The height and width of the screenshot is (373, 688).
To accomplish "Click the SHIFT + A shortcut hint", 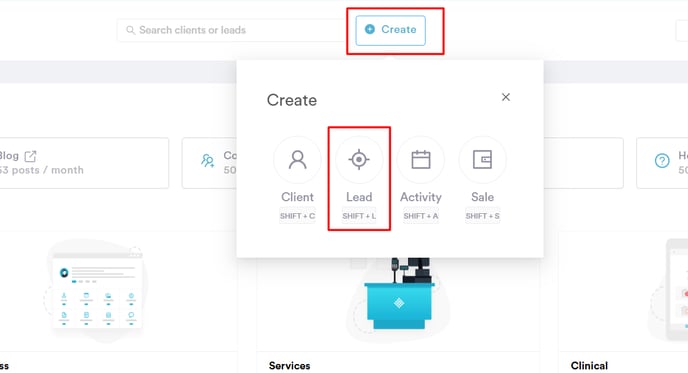I will [x=421, y=216].
